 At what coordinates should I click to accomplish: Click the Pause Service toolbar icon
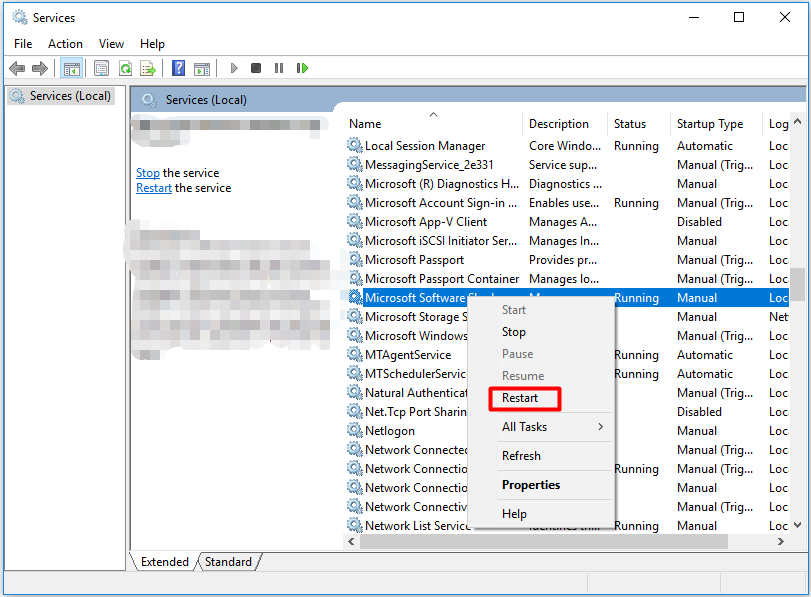tap(279, 68)
